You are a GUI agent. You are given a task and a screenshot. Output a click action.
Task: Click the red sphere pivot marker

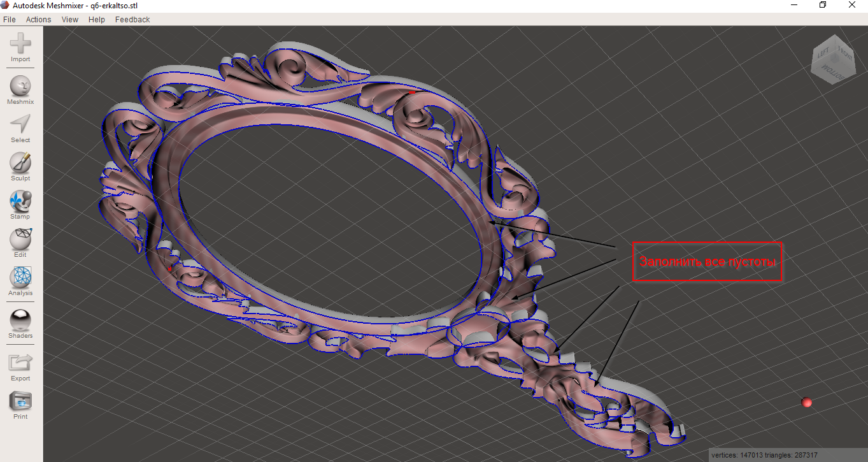(807, 402)
